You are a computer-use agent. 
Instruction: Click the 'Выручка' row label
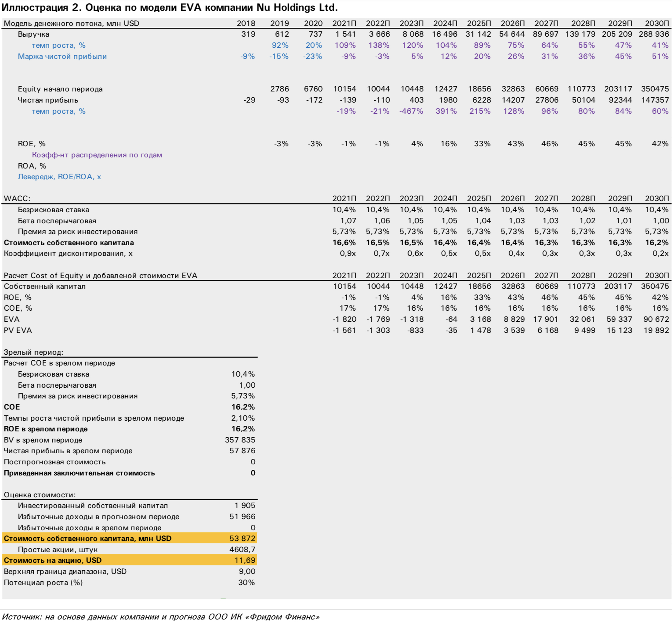[33, 34]
